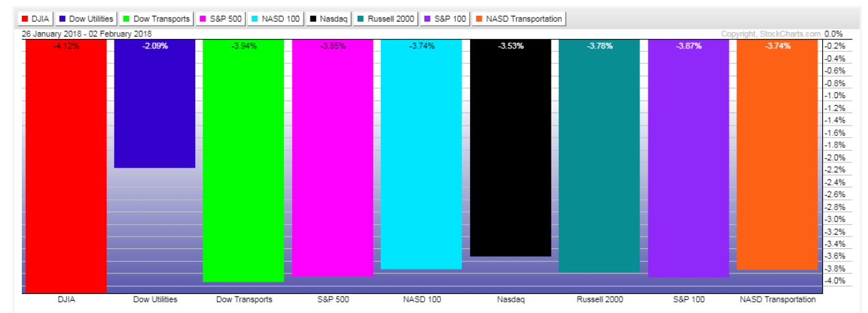The height and width of the screenshot is (313, 868).
Task: Click the -4.12% value label
Action: coord(66,46)
